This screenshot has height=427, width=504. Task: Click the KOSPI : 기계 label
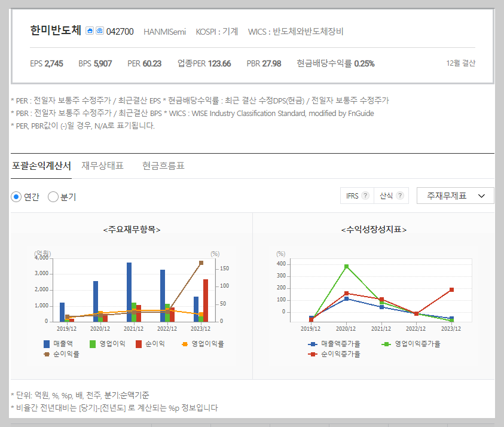217,32
